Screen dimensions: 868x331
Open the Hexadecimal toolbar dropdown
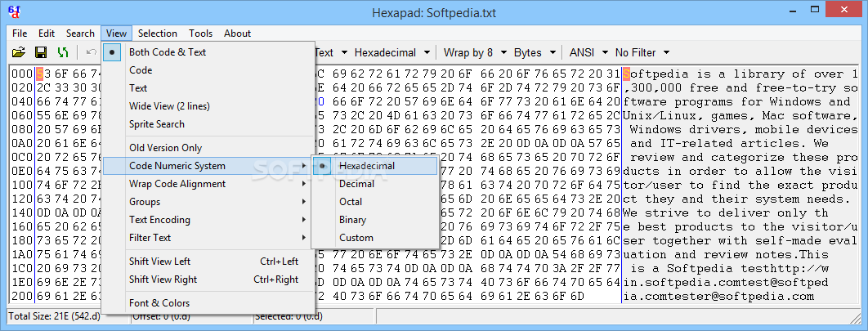[x=392, y=52]
